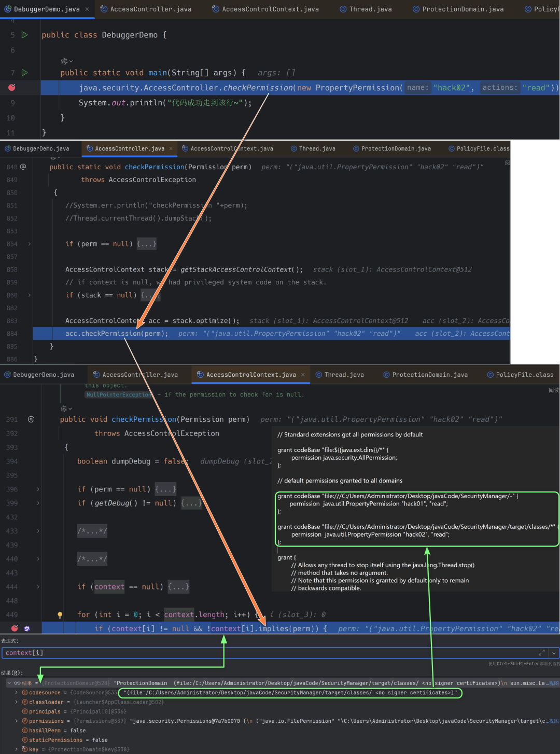This screenshot has width=560, height=754.
Task: Collapse the 结果 ProtectionDomain root node
Action: click(x=9, y=683)
